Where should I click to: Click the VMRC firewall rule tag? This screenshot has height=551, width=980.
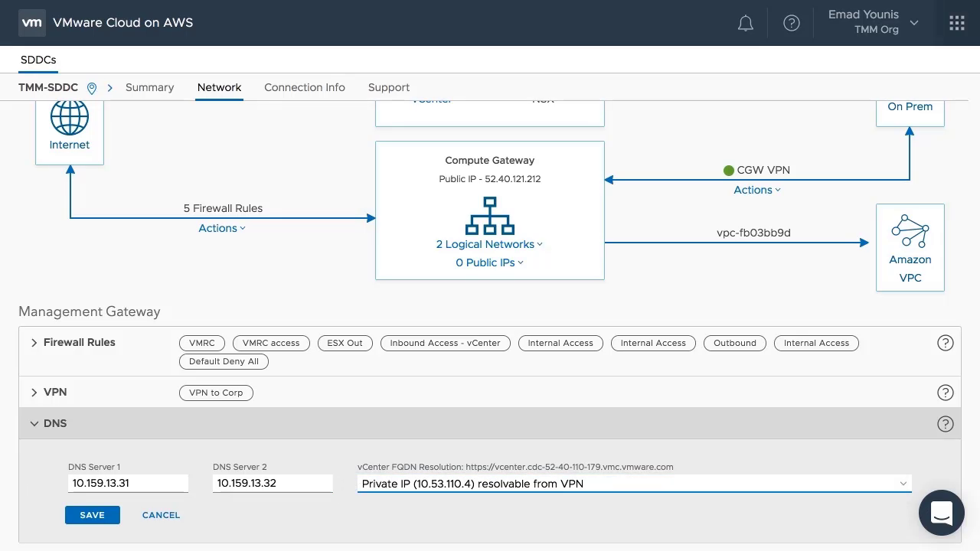click(x=202, y=343)
